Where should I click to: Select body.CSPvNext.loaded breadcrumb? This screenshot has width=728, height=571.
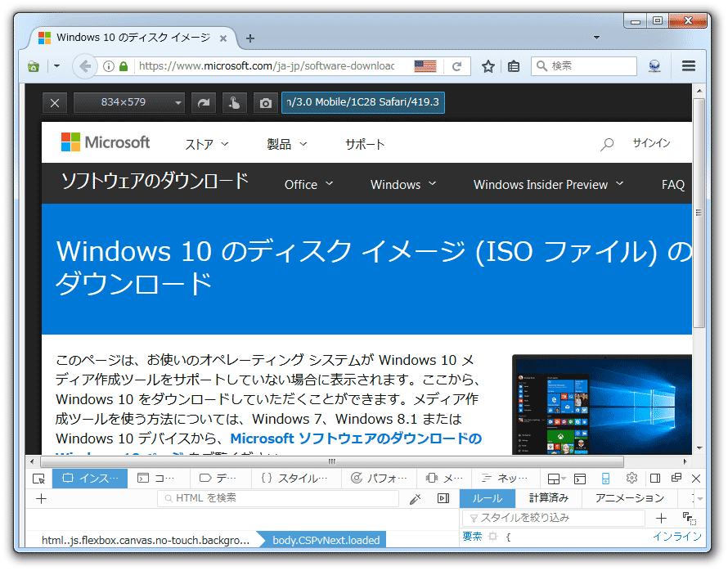(x=326, y=540)
